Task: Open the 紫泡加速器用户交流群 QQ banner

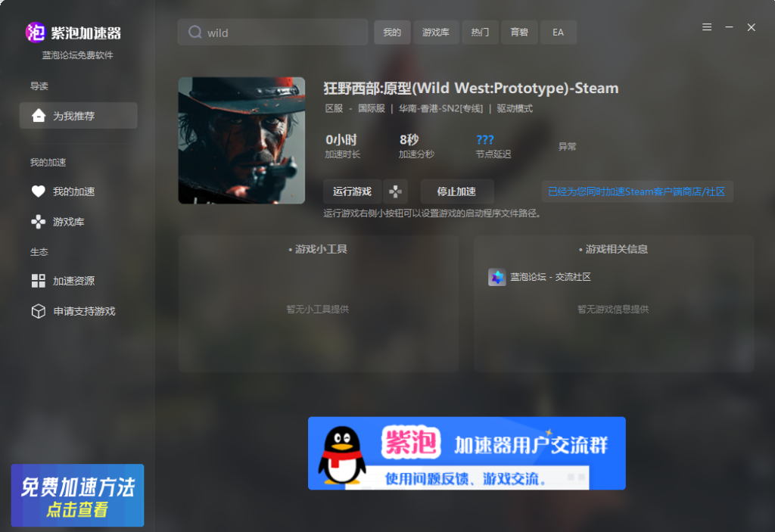Action: pyautogui.click(x=466, y=453)
